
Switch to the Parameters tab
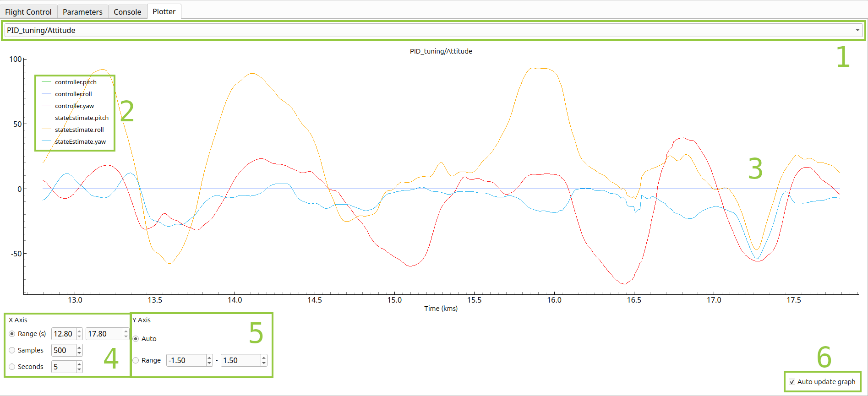(82, 12)
